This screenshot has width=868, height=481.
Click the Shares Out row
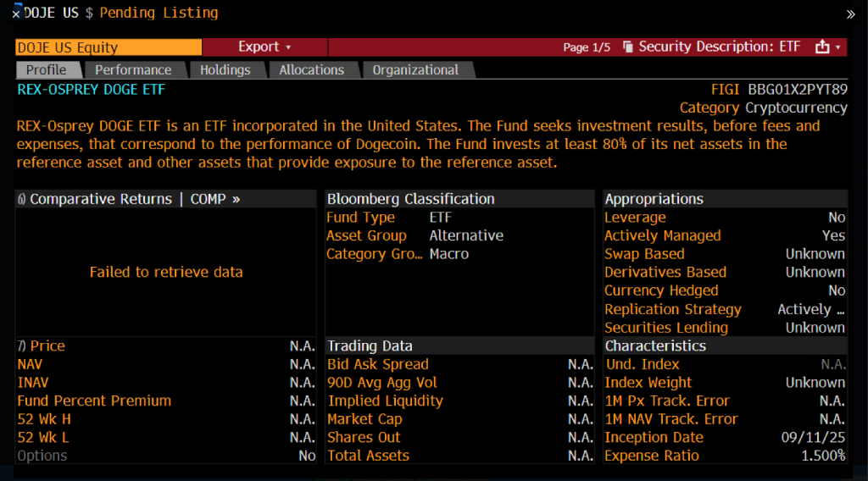[459, 437]
